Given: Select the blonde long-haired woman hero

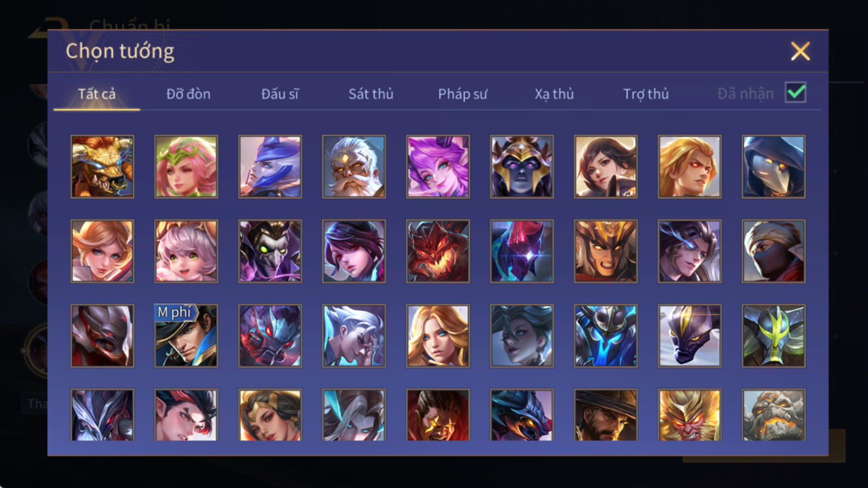Looking at the screenshot, I should click(438, 336).
